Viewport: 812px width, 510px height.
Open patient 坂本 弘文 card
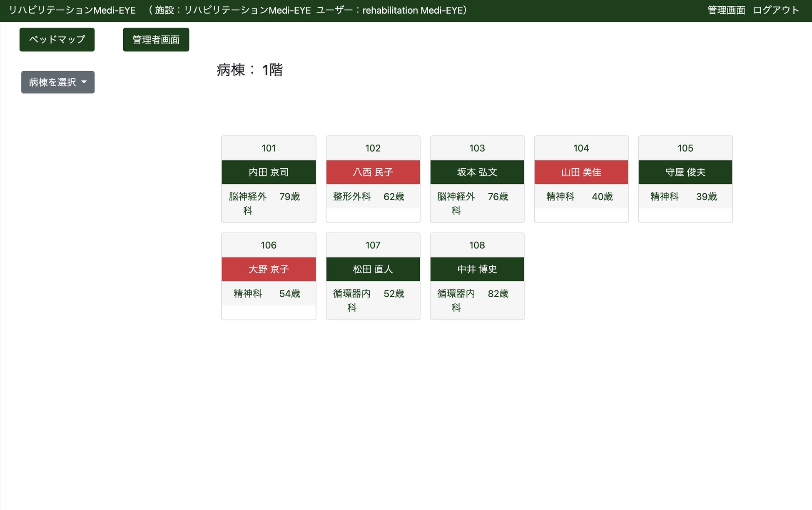click(x=477, y=172)
